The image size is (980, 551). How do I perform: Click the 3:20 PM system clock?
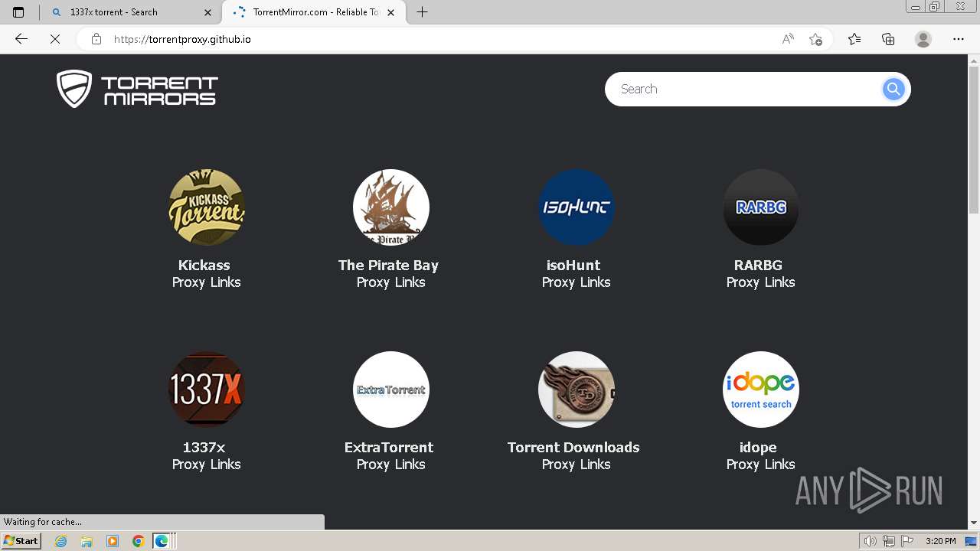pos(941,541)
